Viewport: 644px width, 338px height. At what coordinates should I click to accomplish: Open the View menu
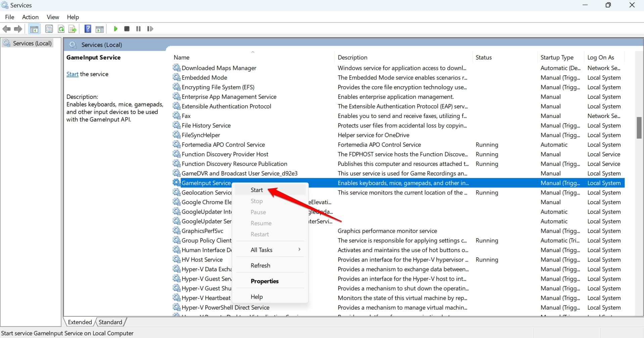[53, 17]
